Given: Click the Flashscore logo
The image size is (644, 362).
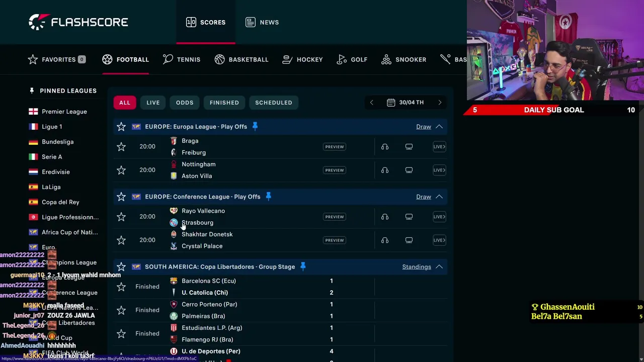Looking at the screenshot, I should pyautogui.click(x=78, y=22).
